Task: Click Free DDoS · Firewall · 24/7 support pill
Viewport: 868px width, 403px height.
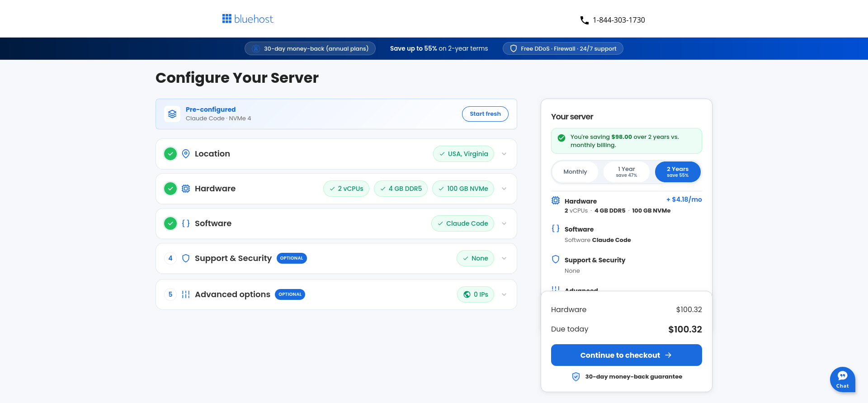Action: pos(563,48)
